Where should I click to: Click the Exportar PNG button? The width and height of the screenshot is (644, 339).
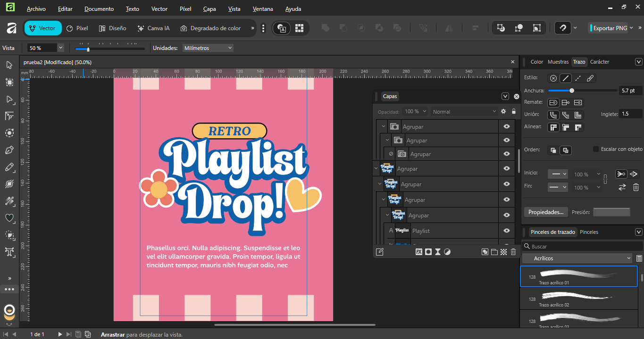coord(609,28)
